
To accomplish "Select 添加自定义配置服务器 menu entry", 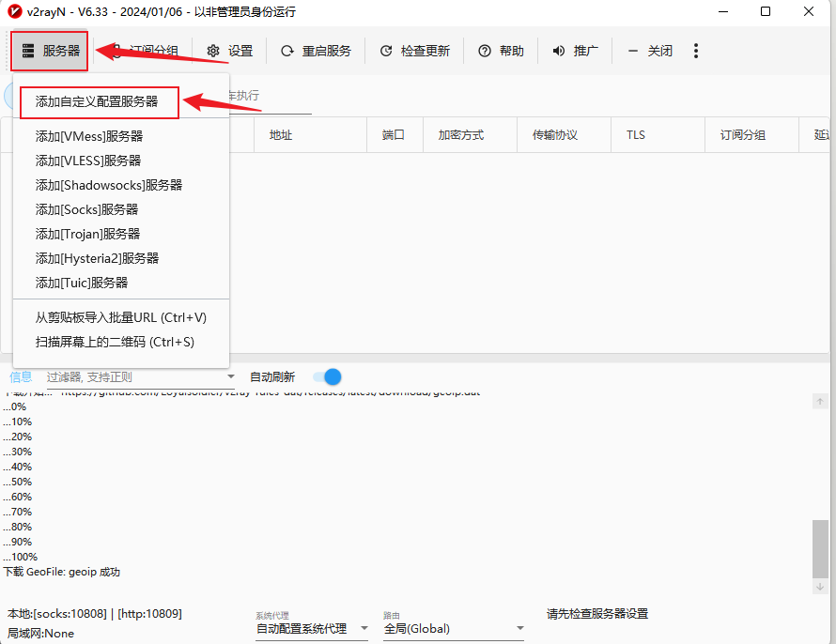I will [x=97, y=101].
